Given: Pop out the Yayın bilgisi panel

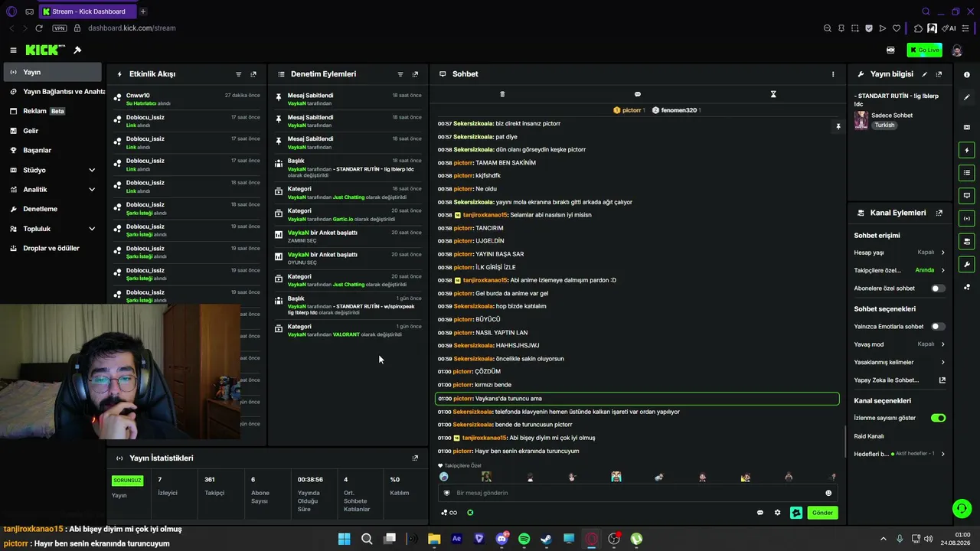Looking at the screenshot, I should 939,74.
